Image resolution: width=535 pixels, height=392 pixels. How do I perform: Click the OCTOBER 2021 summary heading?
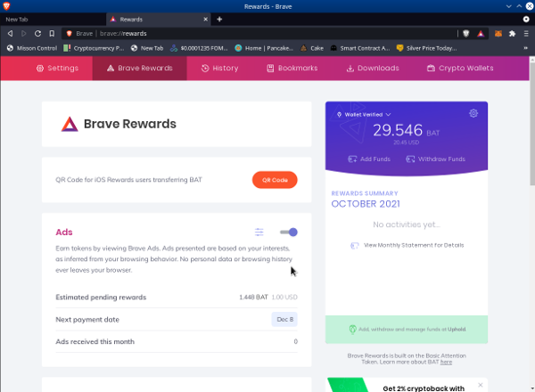point(366,204)
